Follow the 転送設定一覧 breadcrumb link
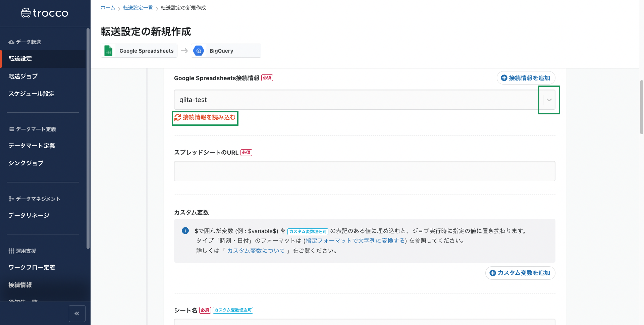The image size is (644, 325). (138, 8)
